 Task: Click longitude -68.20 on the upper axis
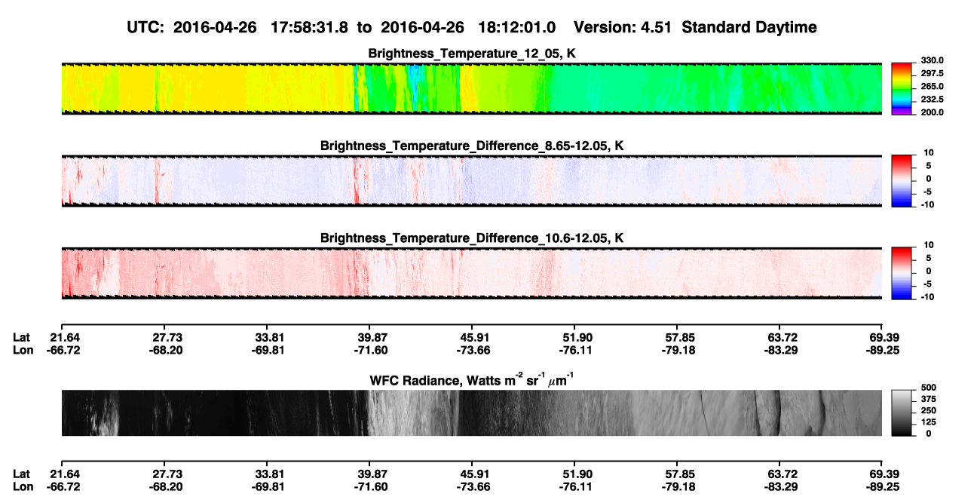(x=164, y=350)
